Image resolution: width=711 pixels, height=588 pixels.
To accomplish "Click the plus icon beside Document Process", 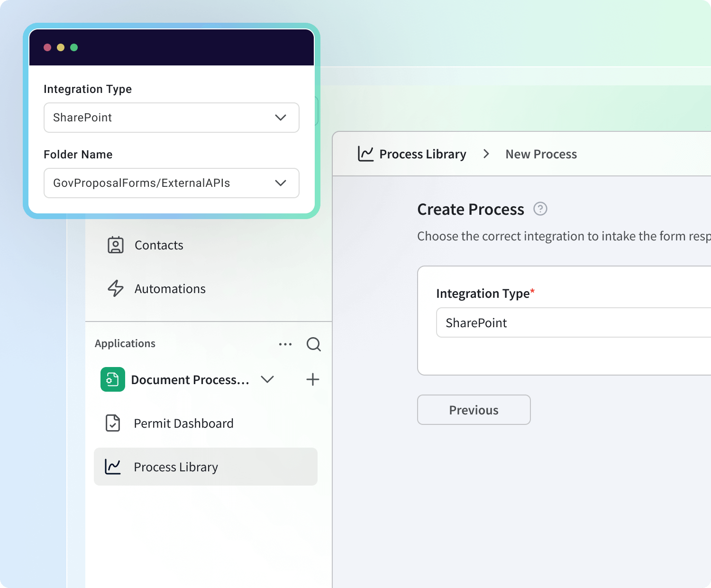I will (313, 379).
